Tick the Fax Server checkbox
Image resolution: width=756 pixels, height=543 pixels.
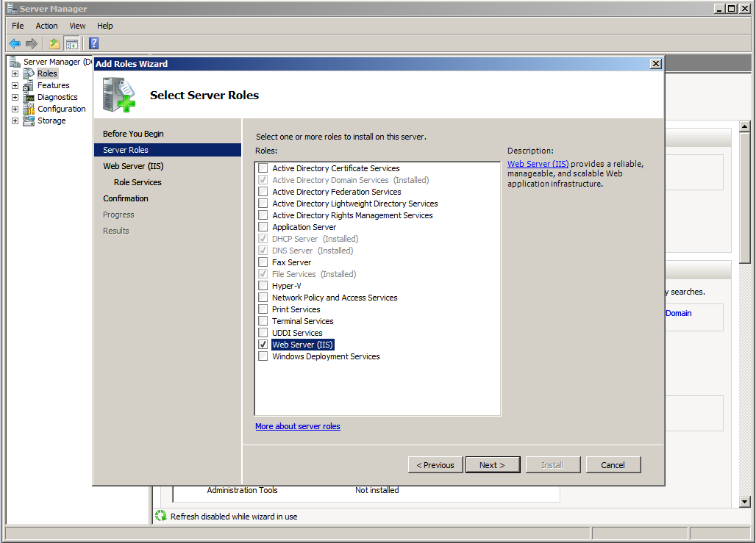(263, 262)
